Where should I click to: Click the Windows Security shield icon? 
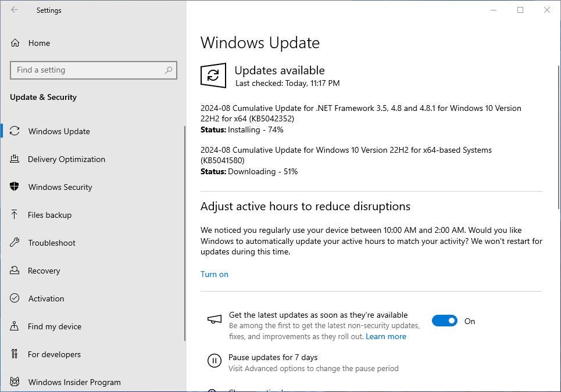[x=15, y=187]
